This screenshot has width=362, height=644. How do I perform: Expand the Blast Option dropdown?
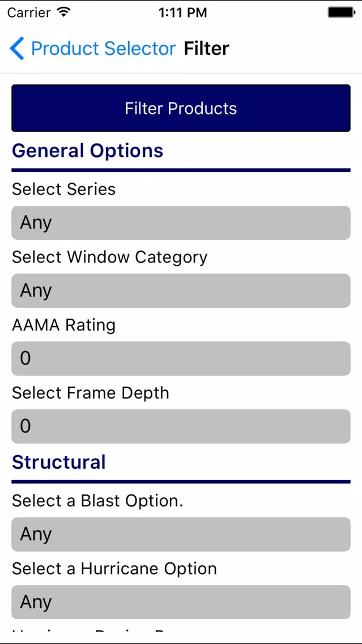pyautogui.click(x=181, y=534)
